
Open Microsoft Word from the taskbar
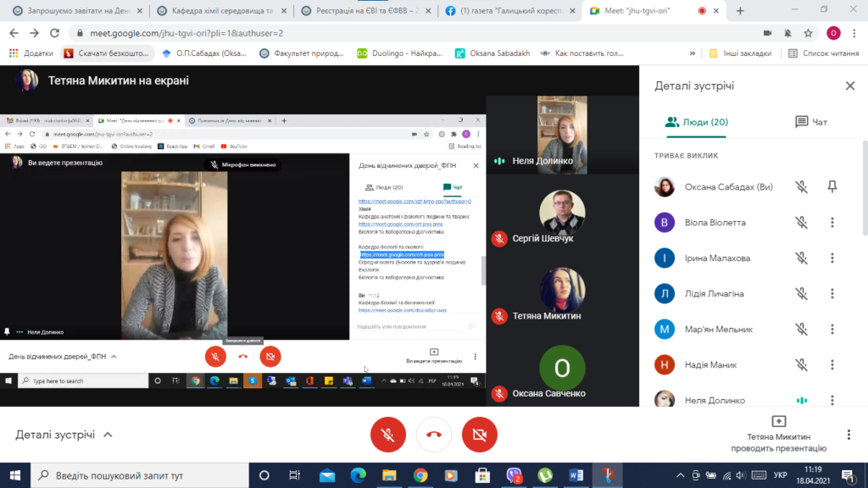pyautogui.click(x=576, y=475)
